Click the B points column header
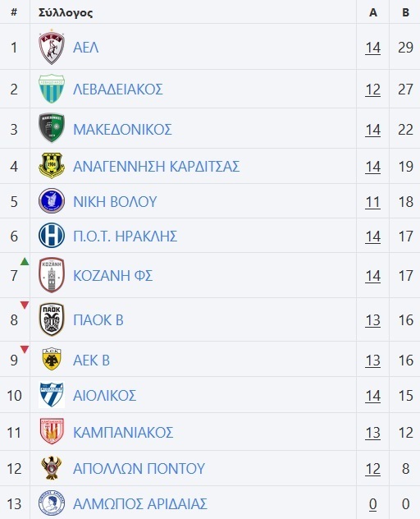The width and height of the screenshot is (420, 519). pos(406,12)
